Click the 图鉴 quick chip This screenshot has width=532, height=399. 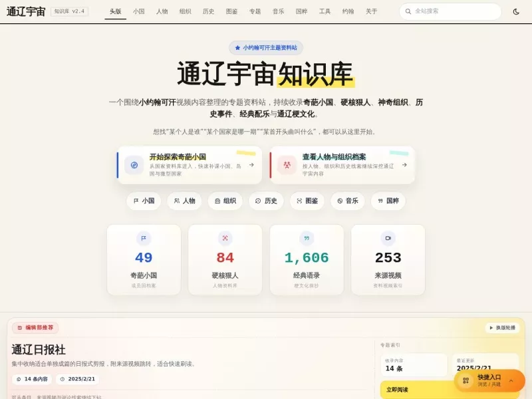(x=307, y=201)
